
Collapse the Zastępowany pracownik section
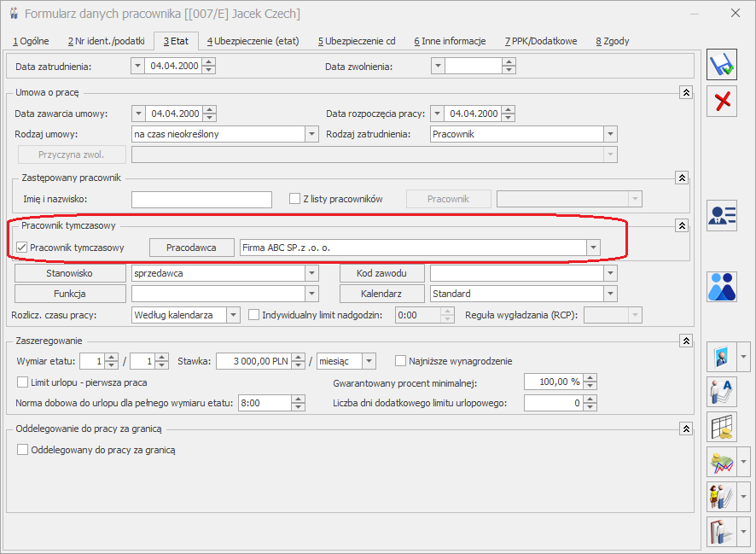pos(682,178)
